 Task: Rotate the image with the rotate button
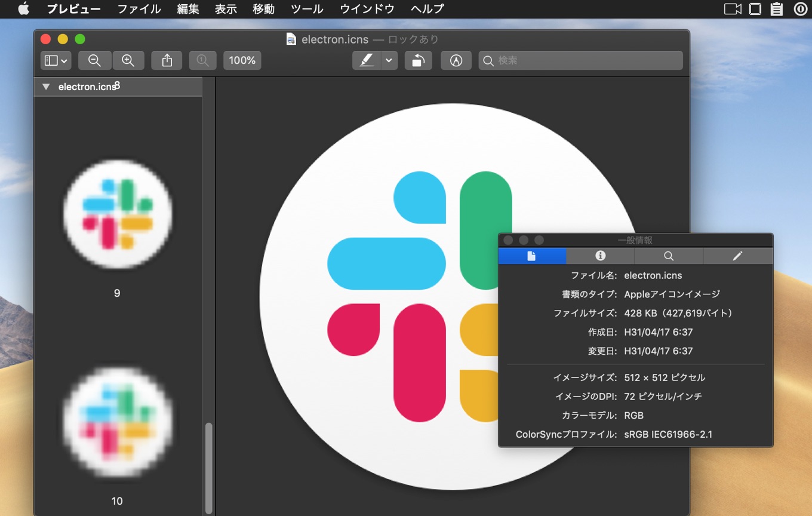[419, 60]
